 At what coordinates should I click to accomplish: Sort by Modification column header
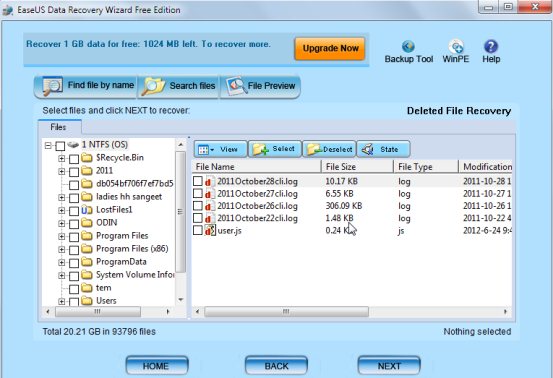tap(485, 167)
